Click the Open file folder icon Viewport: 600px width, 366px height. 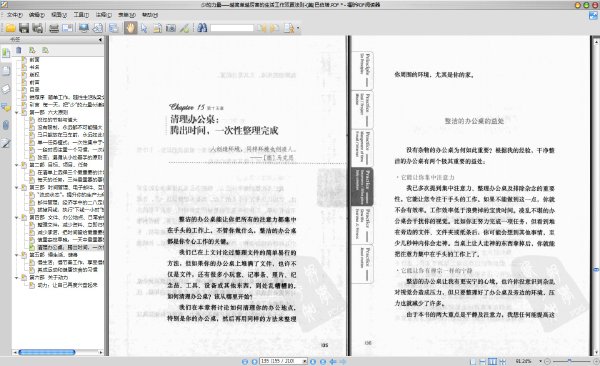pos(10,28)
